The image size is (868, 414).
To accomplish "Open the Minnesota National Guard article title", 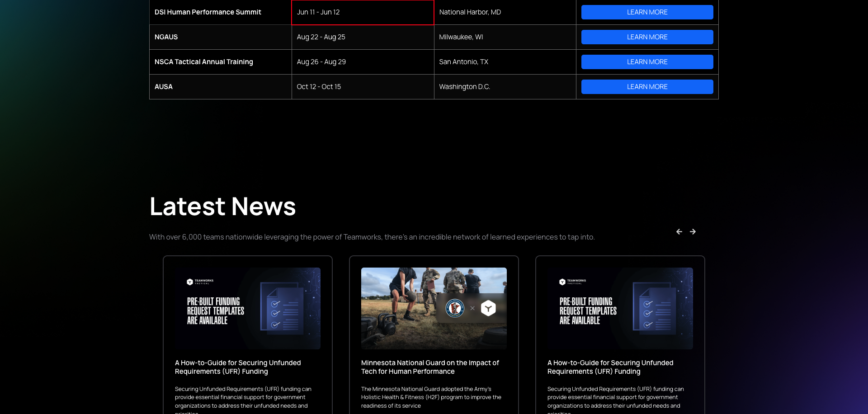I will pos(430,367).
